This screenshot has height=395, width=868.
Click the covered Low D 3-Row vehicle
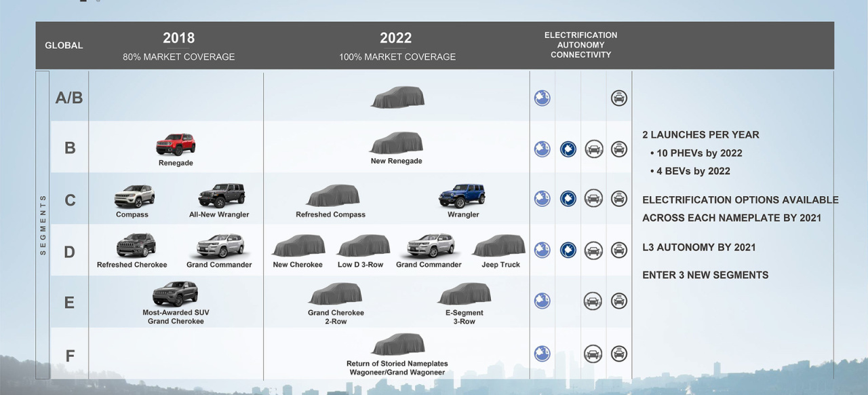363,246
